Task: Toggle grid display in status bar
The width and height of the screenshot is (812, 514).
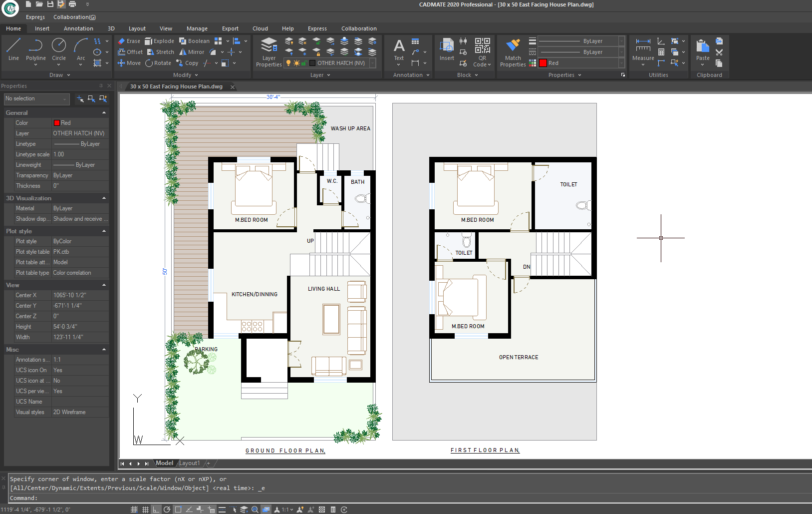Action: tap(145, 510)
